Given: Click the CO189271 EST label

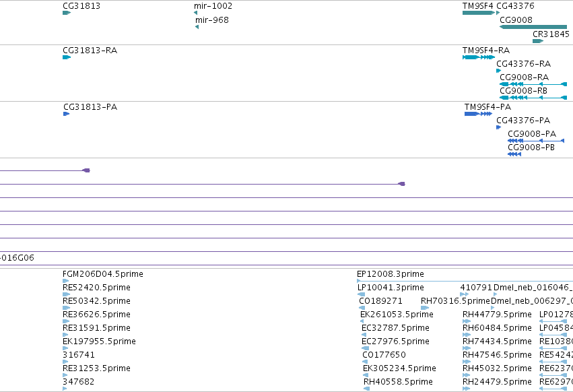Looking at the screenshot, I should [380, 301].
